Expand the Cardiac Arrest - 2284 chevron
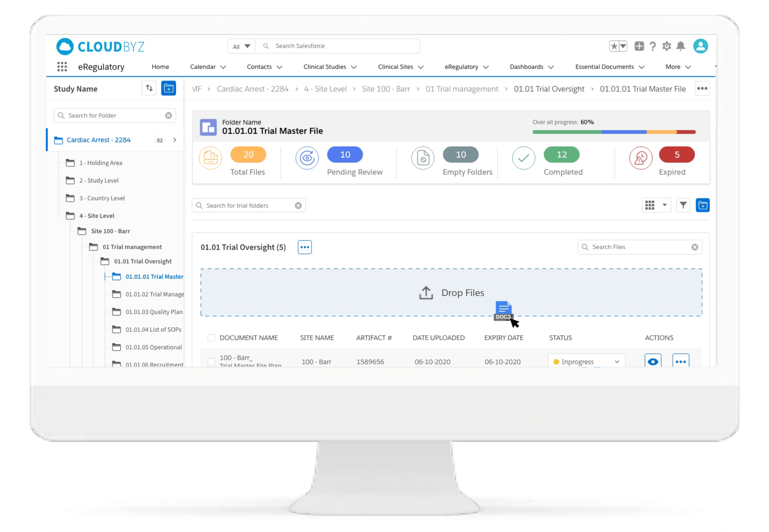Screen dimensions: 769x532 tap(174, 140)
